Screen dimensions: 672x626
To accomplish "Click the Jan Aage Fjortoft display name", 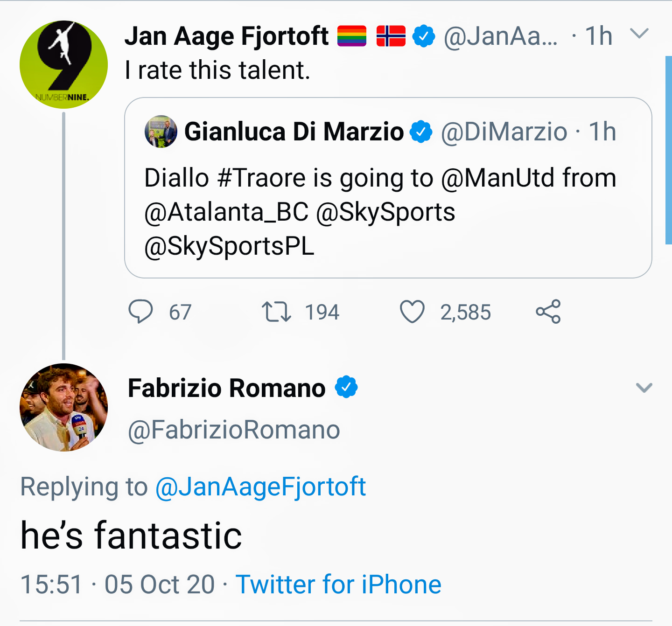I will tap(227, 36).
